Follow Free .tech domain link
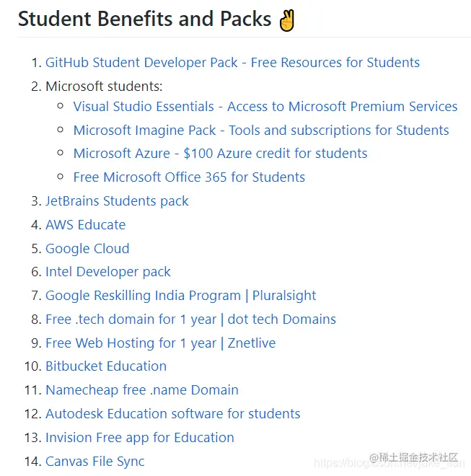 coord(190,319)
